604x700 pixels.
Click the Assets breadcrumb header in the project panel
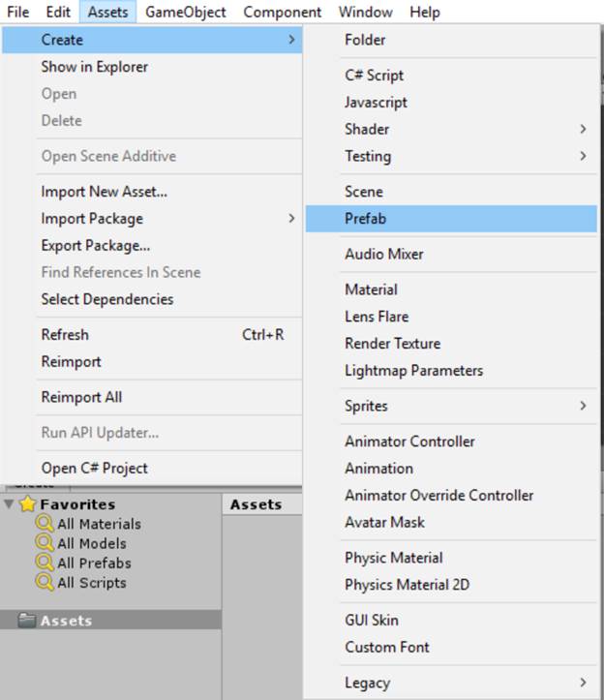[x=256, y=504]
